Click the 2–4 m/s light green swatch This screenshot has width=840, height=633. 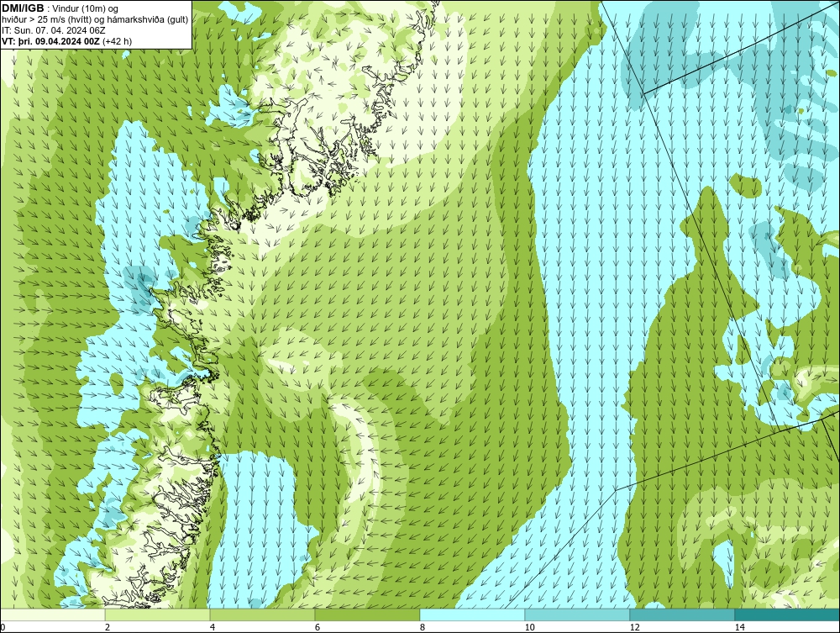pos(158,615)
